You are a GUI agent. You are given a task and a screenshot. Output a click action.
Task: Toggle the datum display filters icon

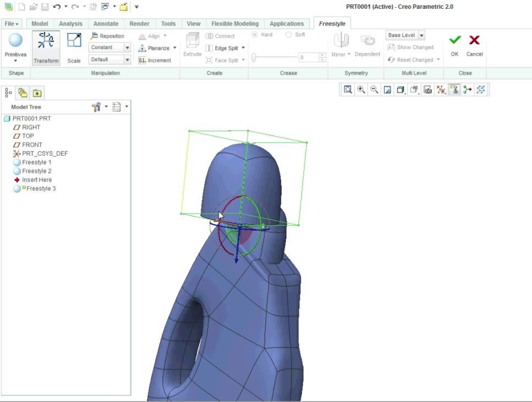click(x=441, y=90)
